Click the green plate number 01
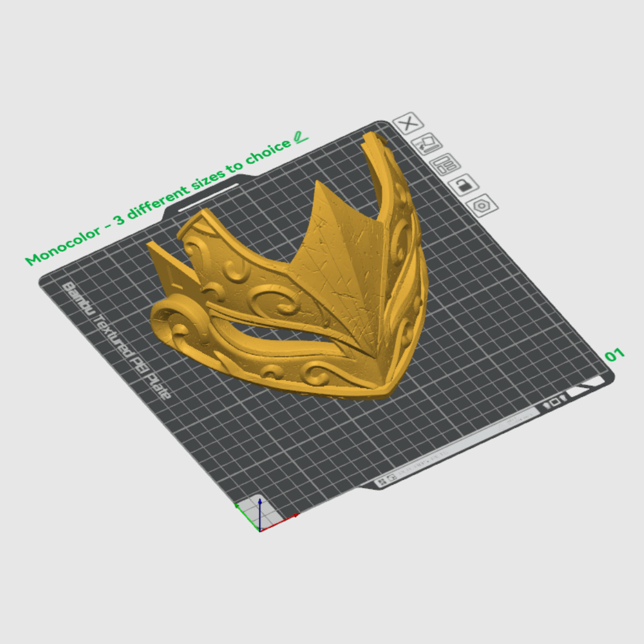 614,355
